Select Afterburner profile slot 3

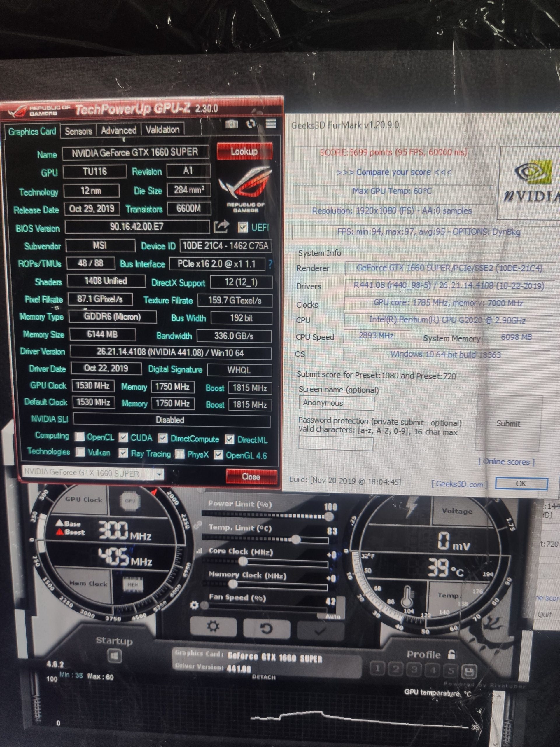pos(414,669)
